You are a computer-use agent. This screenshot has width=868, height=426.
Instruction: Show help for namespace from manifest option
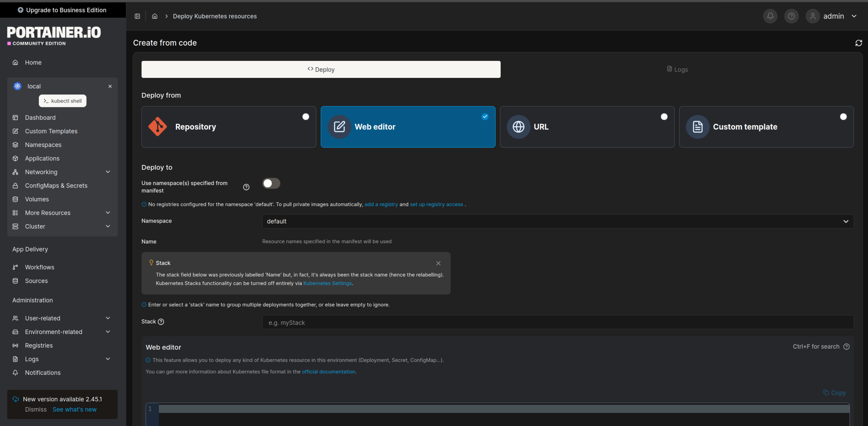(x=246, y=187)
